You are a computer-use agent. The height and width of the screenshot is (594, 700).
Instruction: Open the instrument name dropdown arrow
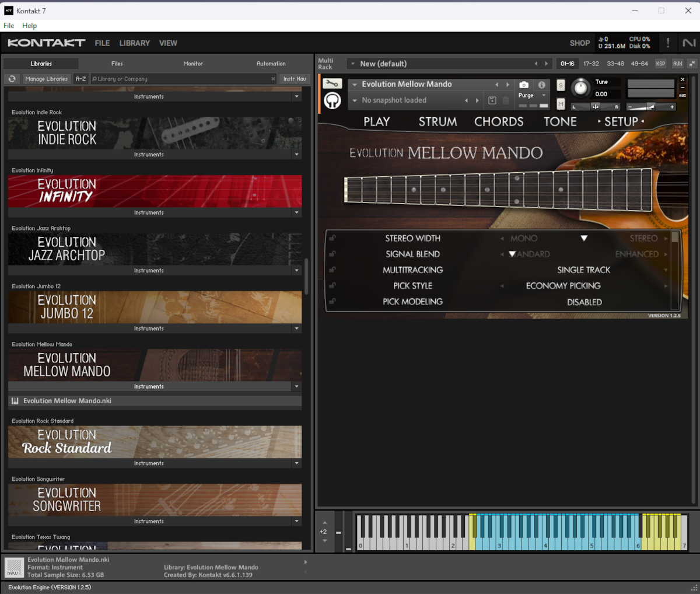click(354, 85)
